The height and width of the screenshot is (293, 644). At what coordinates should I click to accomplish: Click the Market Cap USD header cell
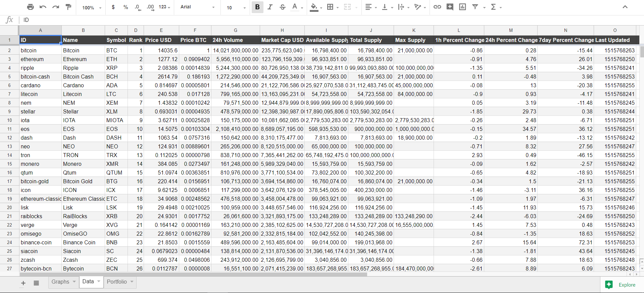[282, 40]
